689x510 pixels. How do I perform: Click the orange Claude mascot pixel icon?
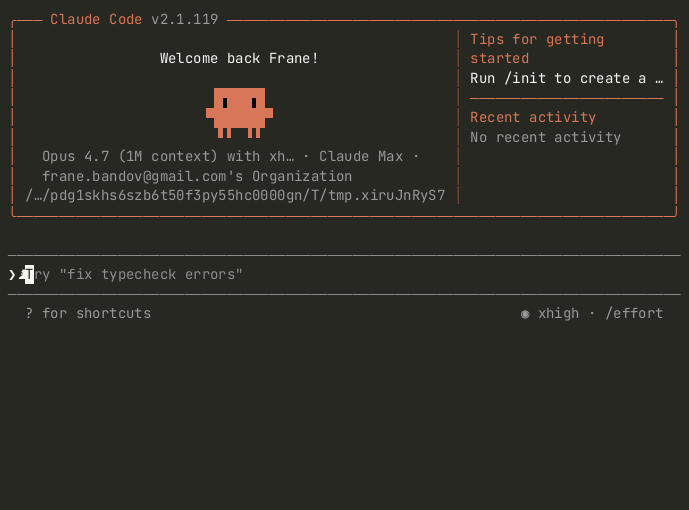239,112
